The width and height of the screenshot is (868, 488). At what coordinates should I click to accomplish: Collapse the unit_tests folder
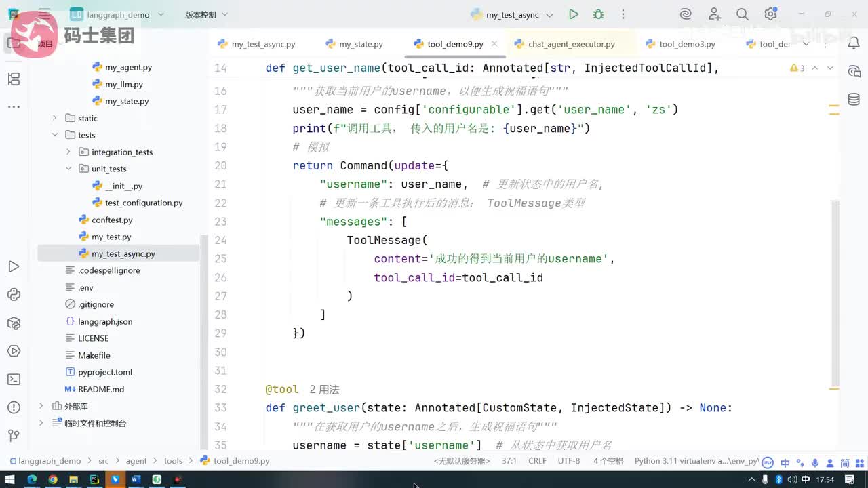[68, 169]
